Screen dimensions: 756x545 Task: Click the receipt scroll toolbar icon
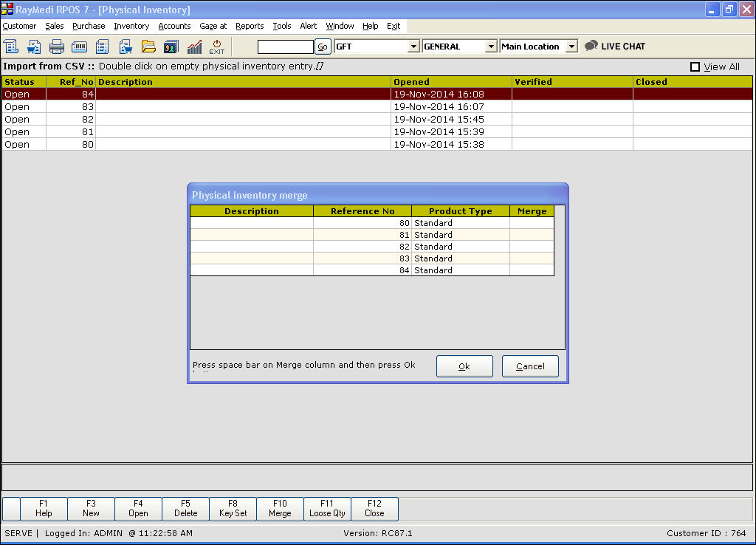pyautogui.click(x=11, y=47)
